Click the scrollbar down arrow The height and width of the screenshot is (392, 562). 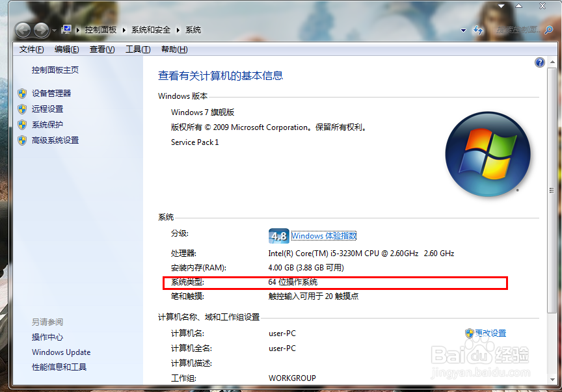point(552,379)
